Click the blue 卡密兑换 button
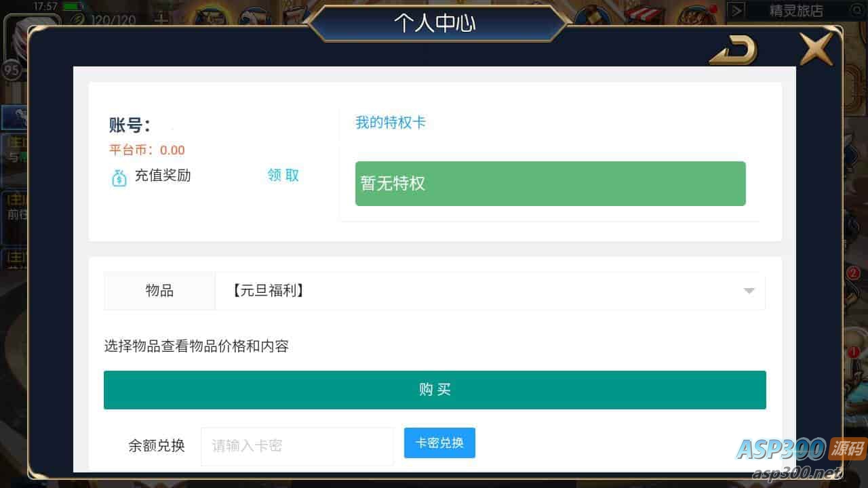868x488 pixels. point(439,443)
